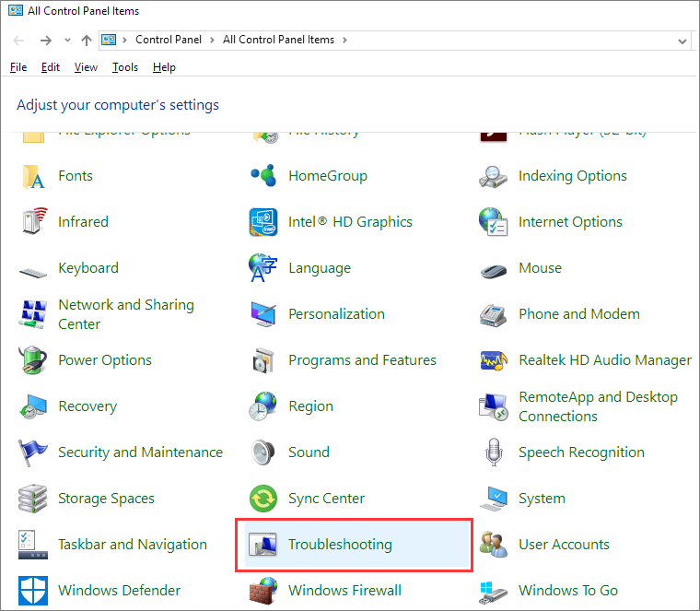This screenshot has height=611, width=700.
Task: Open the User Accounts link
Action: click(564, 544)
